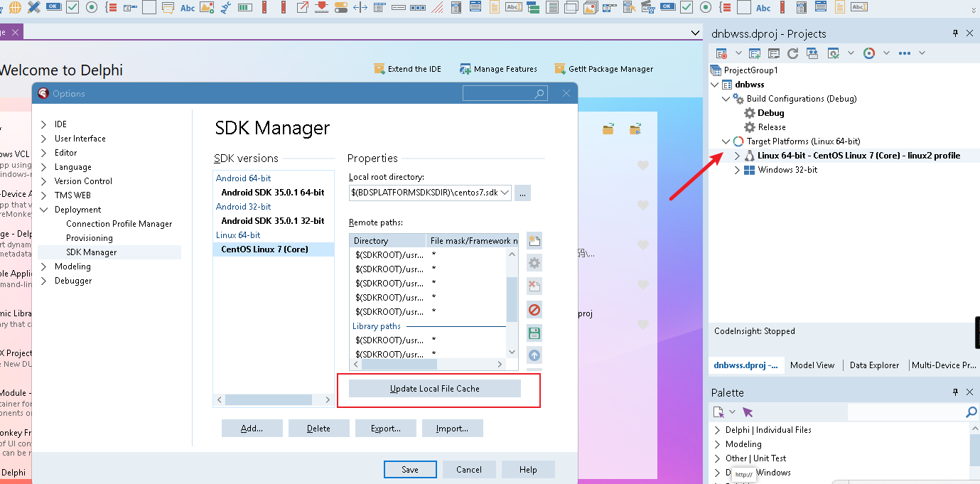Click the SDK versions horizontal scrollbar
Screen dimensions: 980x484
pos(274,400)
